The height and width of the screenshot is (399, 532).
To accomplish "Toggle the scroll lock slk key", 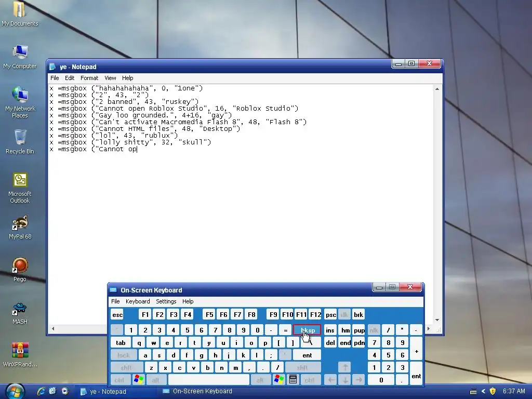I will coord(344,314).
